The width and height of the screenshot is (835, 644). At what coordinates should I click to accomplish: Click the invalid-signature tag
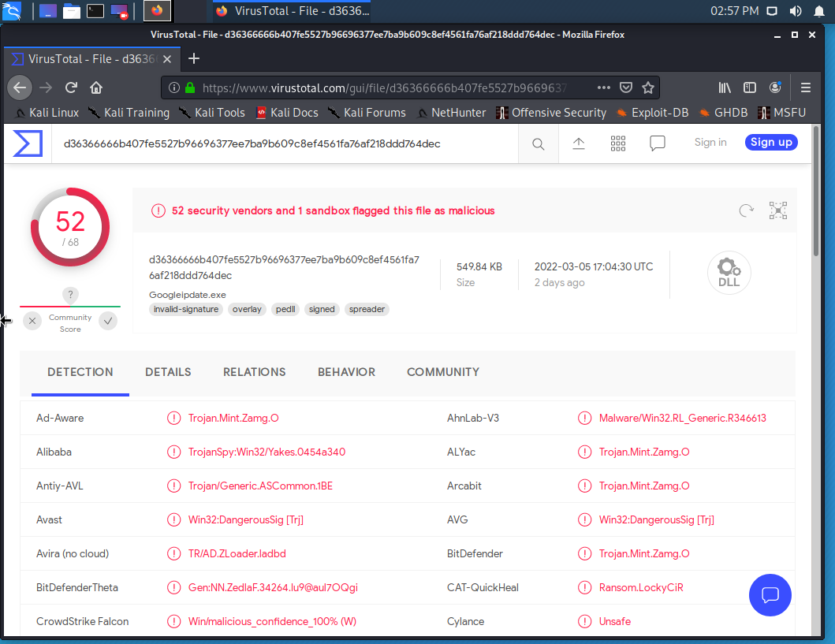186,309
